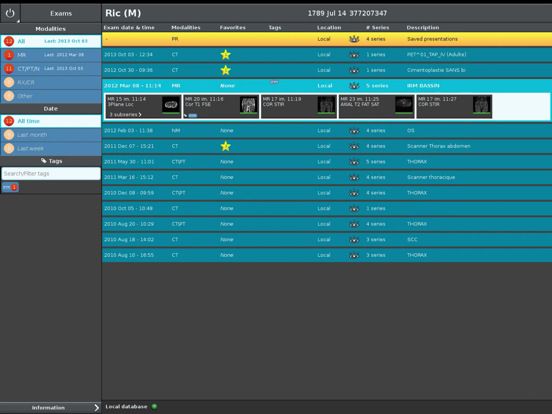Select the irm tag chip in sidebar
This screenshot has width=552, height=414.
click(x=10, y=187)
